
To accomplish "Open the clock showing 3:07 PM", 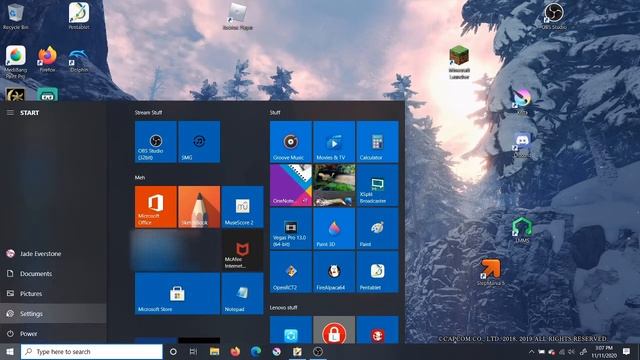I will [x=604, y=351].
